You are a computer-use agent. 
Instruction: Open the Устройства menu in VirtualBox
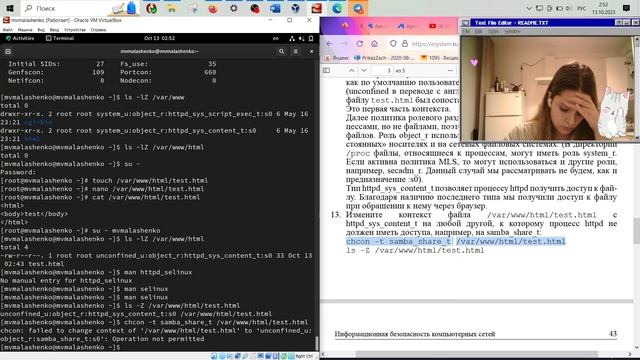(75, 30)
